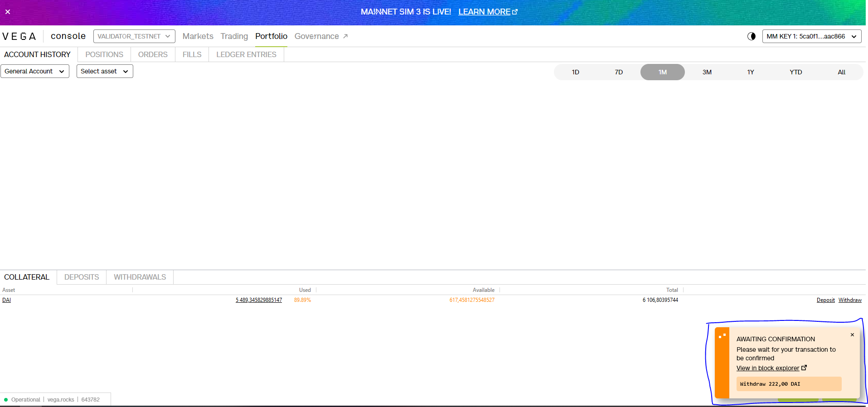Click the Total column header

tap(672, 290)
